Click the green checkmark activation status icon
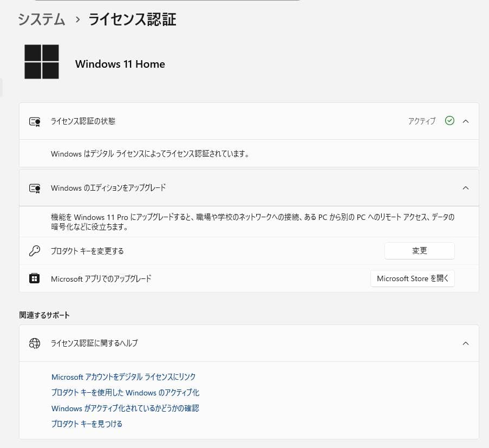Image resolution: width=489 pixels, height=448 pixels. (449, 121)
